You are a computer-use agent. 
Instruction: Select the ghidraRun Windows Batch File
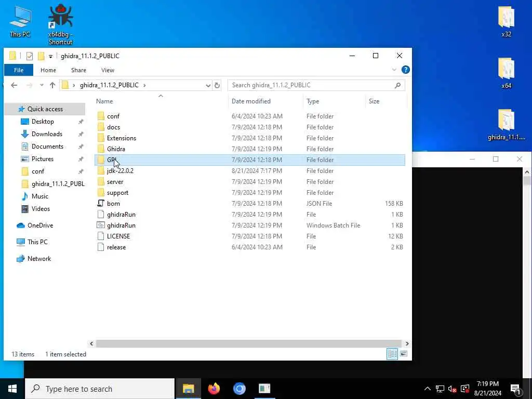click(250, 225)
